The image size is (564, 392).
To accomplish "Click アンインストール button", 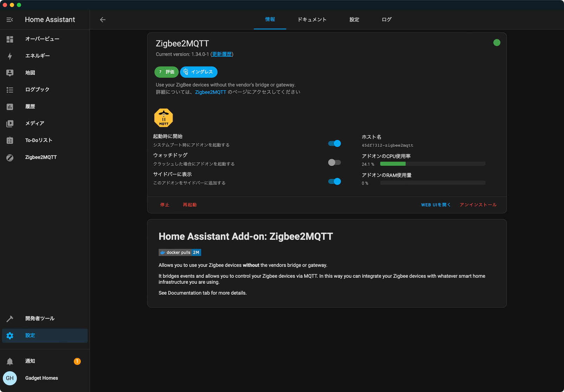I will pyautogui.click(x=478, y=205).
